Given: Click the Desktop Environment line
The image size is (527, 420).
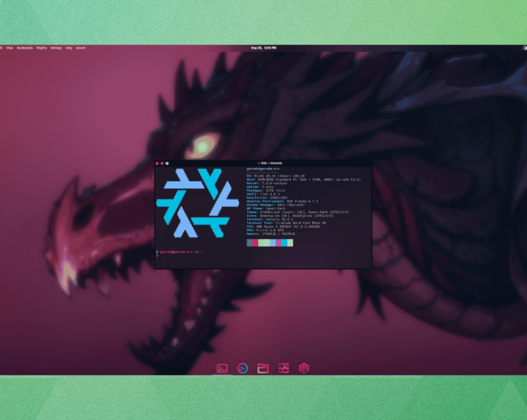Looking at the screenshot, I should point(283,202).
